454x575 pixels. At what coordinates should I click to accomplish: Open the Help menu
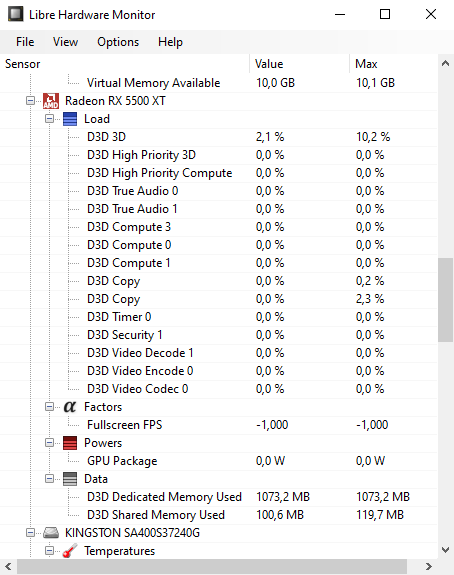click(x=170, y=42)
